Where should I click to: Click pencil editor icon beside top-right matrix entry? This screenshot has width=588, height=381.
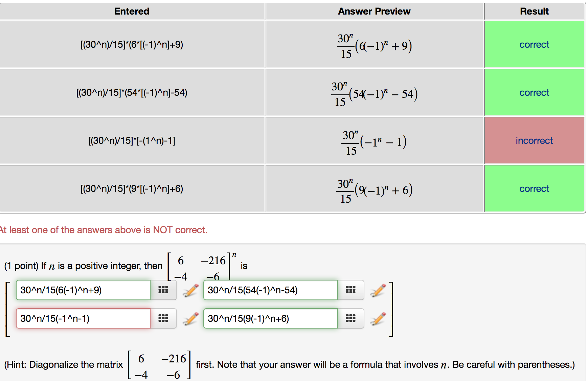(x=378, y=290)
